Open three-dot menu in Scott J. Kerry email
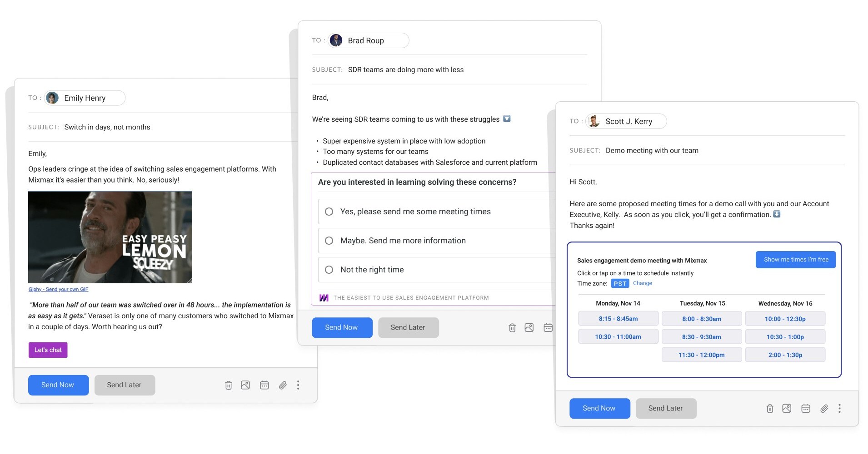This screenshot has width=868, height=454. (x=839, y=409)
